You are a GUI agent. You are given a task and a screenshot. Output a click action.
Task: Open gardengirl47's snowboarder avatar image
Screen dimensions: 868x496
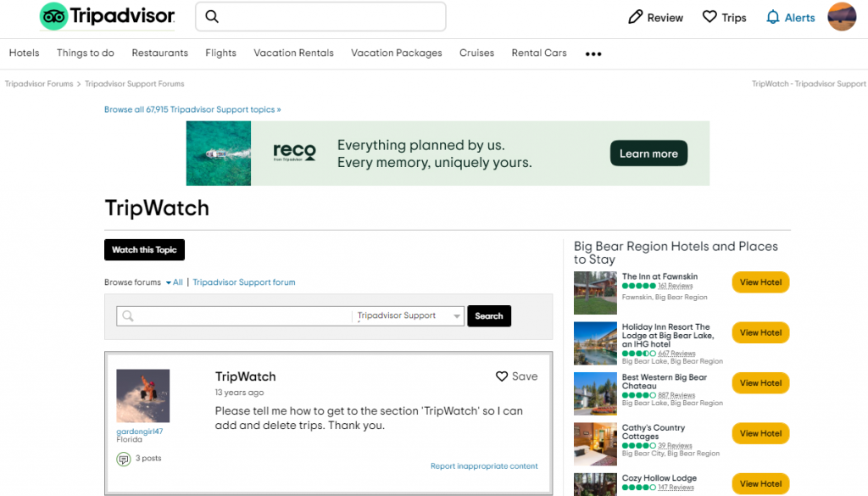pyautogui.click(x=142, y=396)
